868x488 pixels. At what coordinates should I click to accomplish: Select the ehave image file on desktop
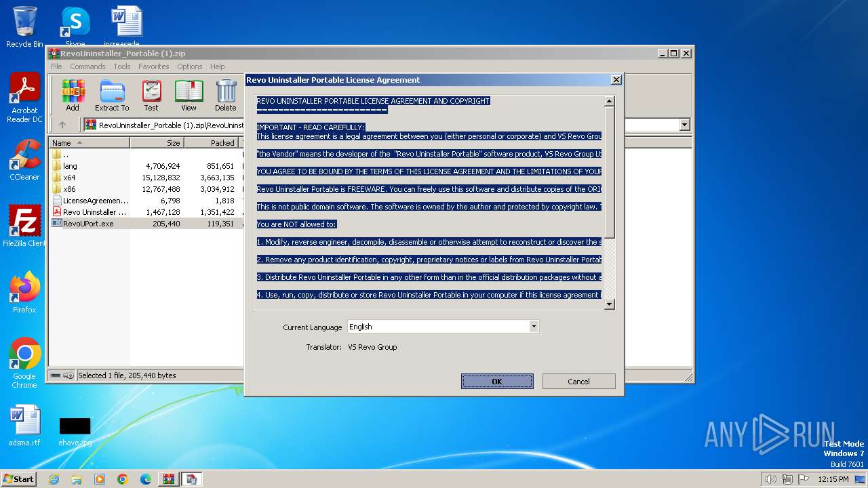tap(75, 431)
